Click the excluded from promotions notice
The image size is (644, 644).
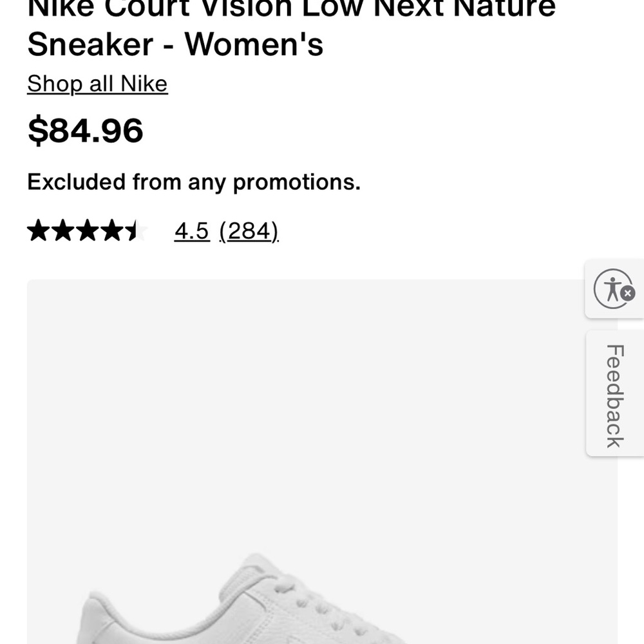pos(193,182)
